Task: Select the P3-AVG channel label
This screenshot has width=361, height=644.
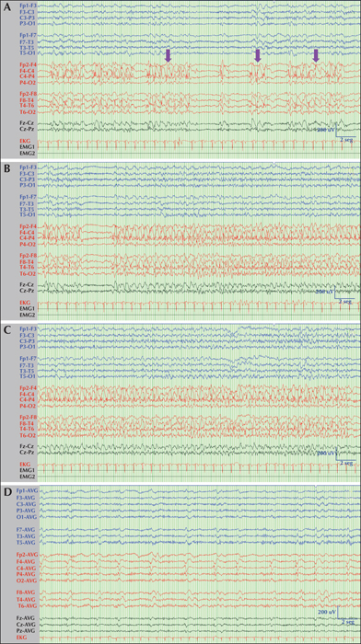Action: pyautogui.click(x=28, y=511)
